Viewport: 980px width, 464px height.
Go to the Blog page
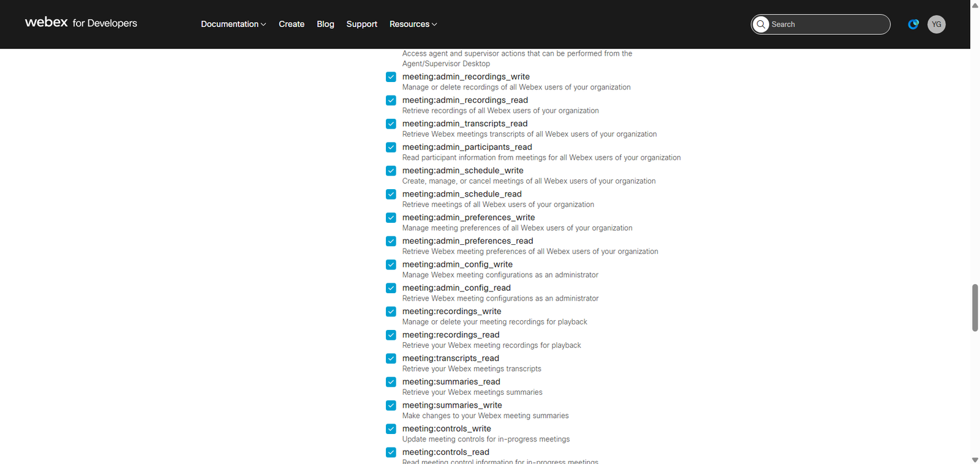point(325,24)
